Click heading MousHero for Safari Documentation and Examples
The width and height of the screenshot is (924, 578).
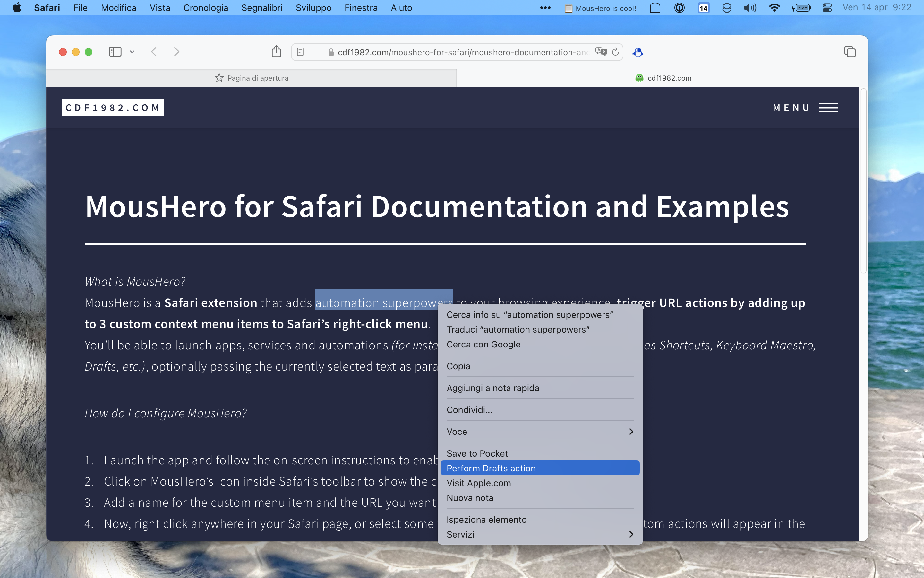click(x=437, y=206)
